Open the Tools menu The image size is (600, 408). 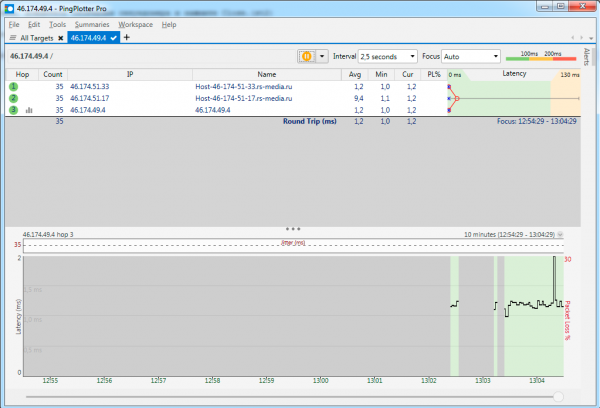(57, 24)
